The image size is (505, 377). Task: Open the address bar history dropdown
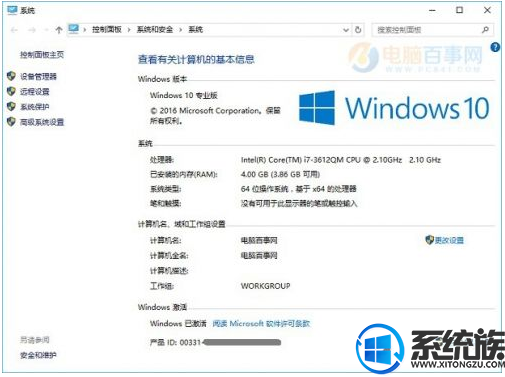pyautogui.click(x=346, y=30)
